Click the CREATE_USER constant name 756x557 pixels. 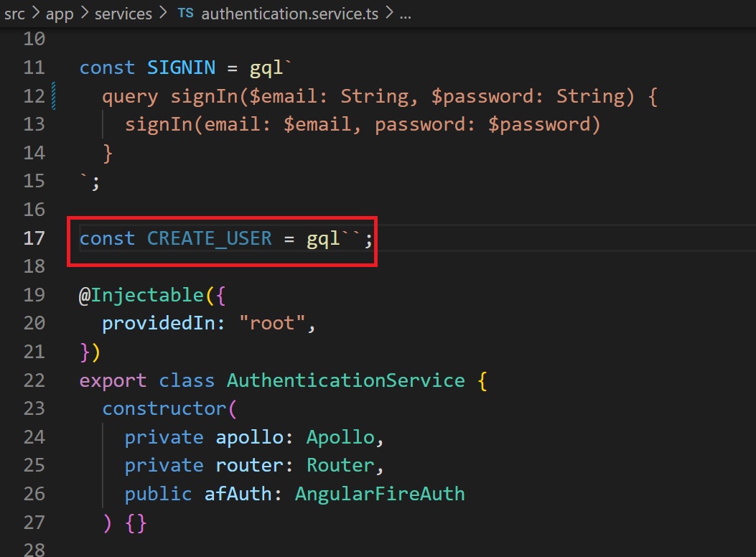(x=209, y=238)
